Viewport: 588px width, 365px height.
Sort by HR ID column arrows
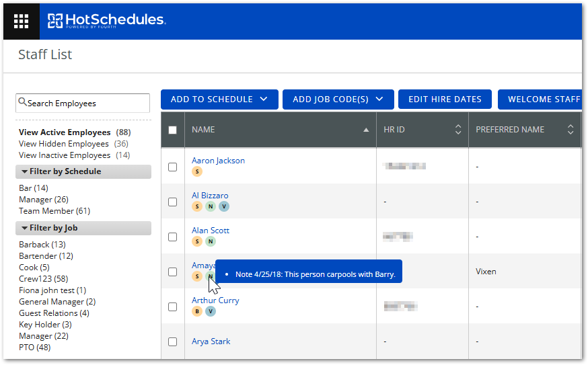[x=458, y=130]
